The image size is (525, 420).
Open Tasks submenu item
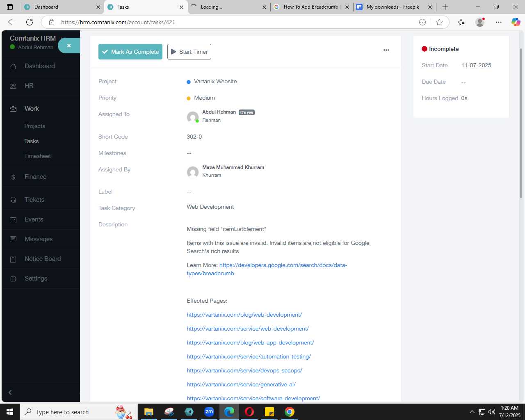click(32, 141)
